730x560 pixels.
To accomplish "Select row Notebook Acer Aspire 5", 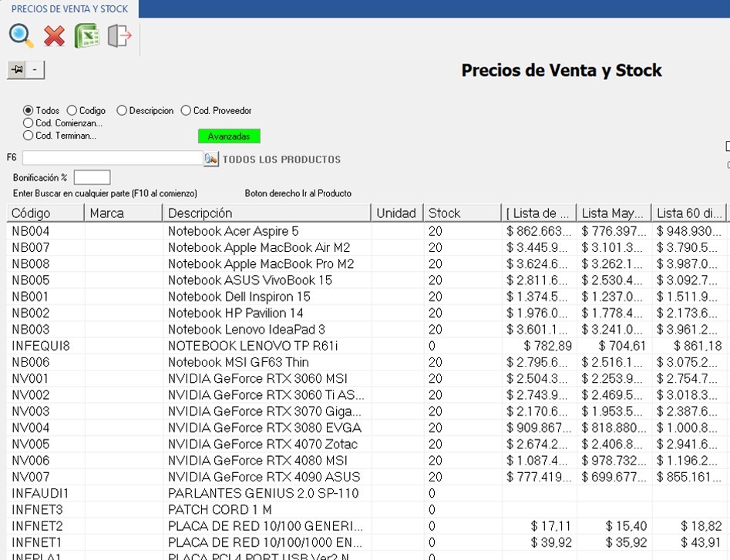I will click(367, 231).
